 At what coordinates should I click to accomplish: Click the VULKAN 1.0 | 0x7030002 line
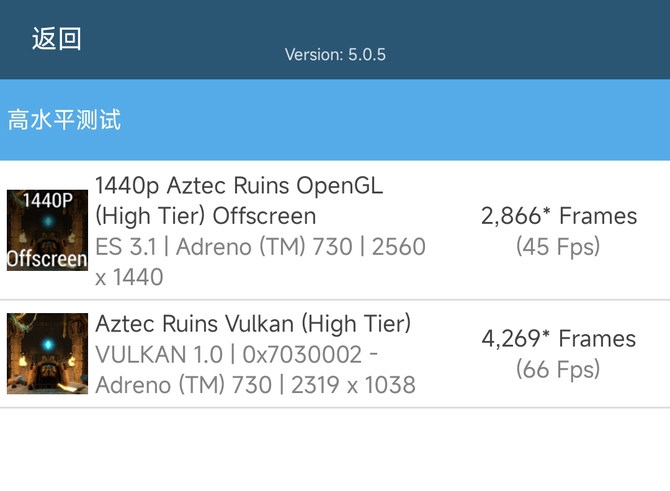pos(236,354)
